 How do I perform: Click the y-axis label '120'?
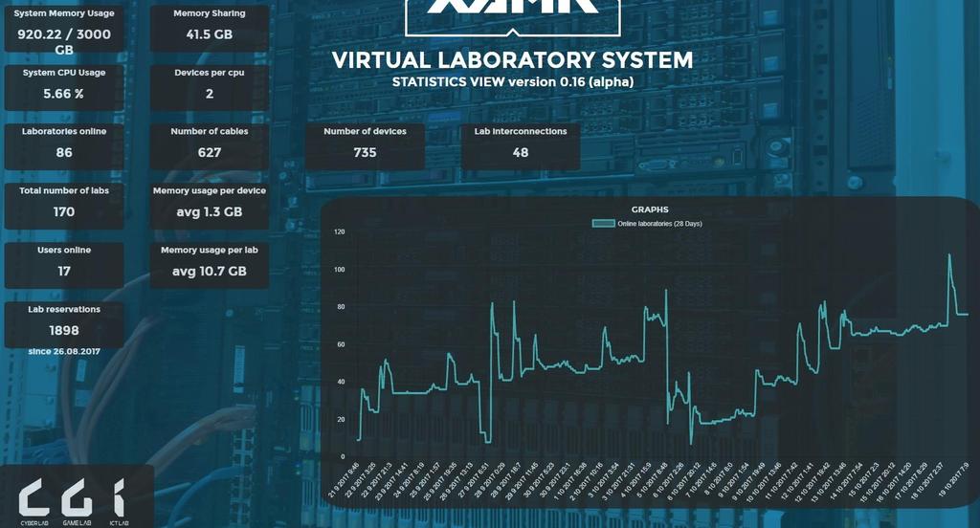click(340, 231)
